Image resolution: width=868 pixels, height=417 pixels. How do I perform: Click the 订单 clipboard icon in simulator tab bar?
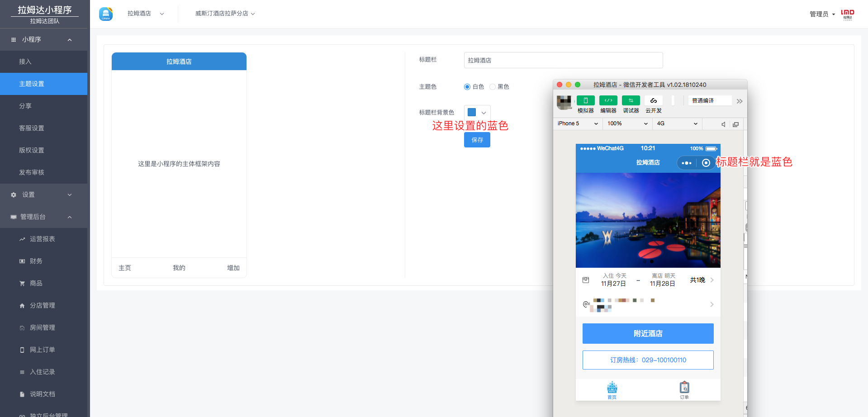point(684,387)
